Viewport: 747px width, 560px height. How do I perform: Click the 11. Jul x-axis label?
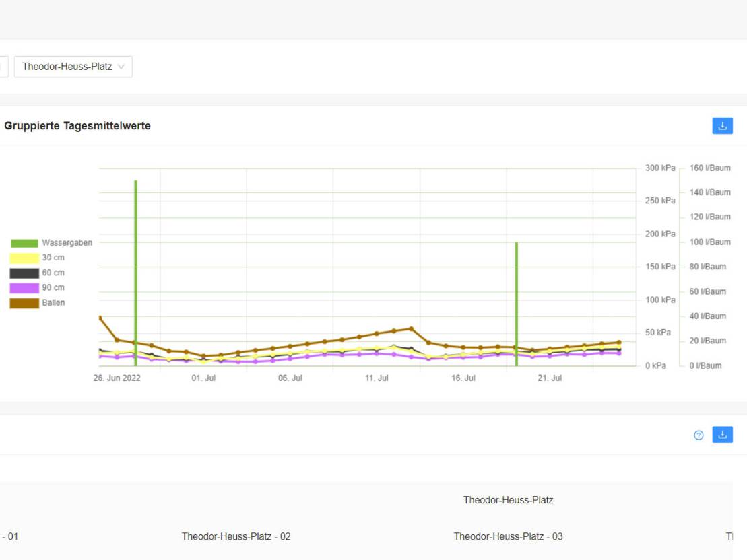tap(377, 378)
